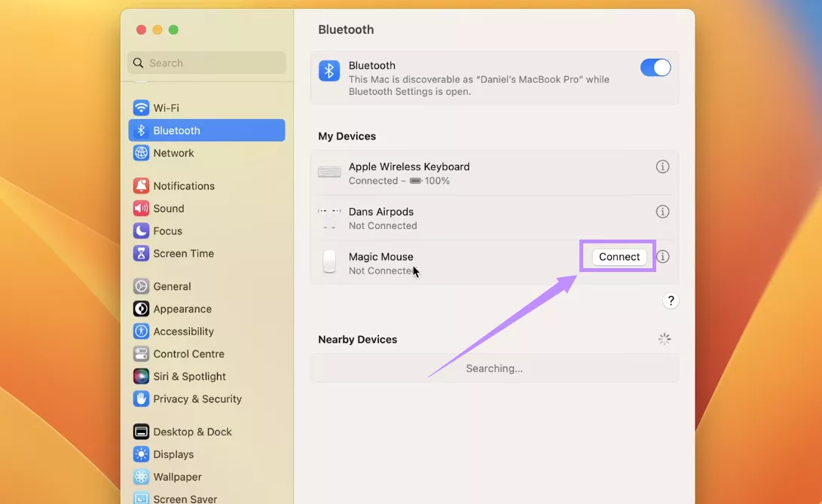
Task: Open info for Apple Wireless Keyboard
Action: pyautogui.click(x=662, y=166)
